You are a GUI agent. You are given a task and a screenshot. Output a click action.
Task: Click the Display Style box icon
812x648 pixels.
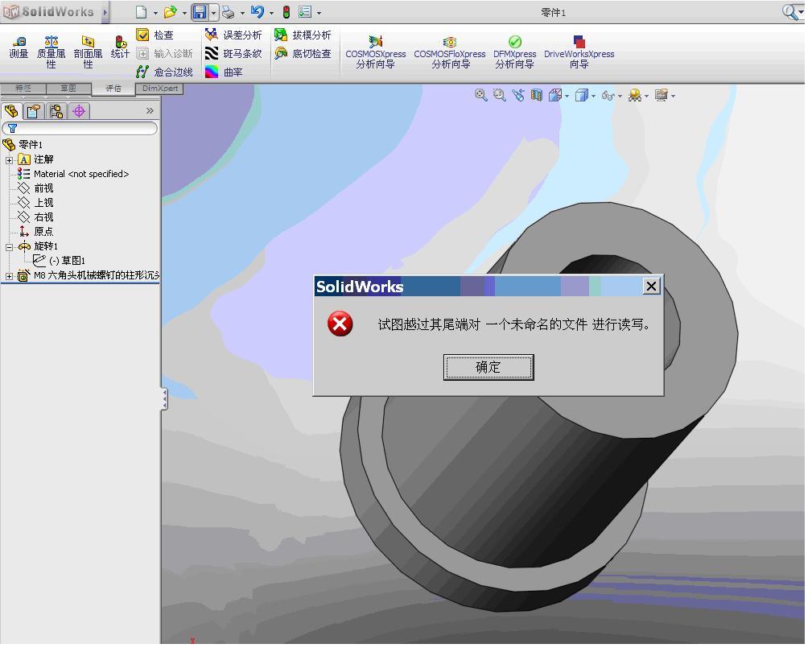point(582,95)
